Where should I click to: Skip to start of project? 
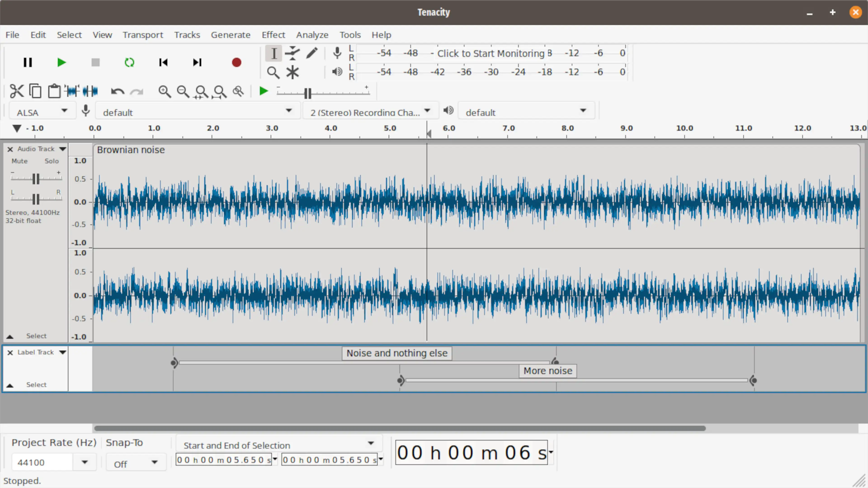coord(163,62)
